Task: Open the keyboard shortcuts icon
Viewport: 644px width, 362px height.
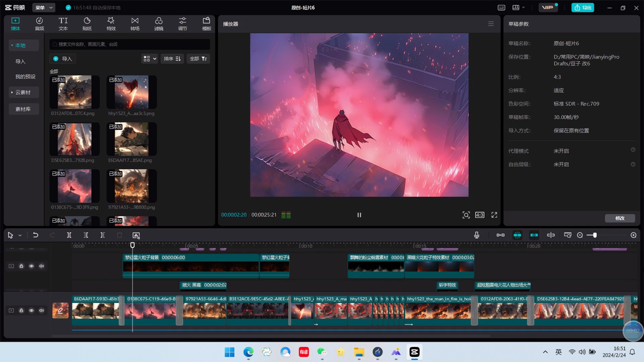Action: click(501, 7)
